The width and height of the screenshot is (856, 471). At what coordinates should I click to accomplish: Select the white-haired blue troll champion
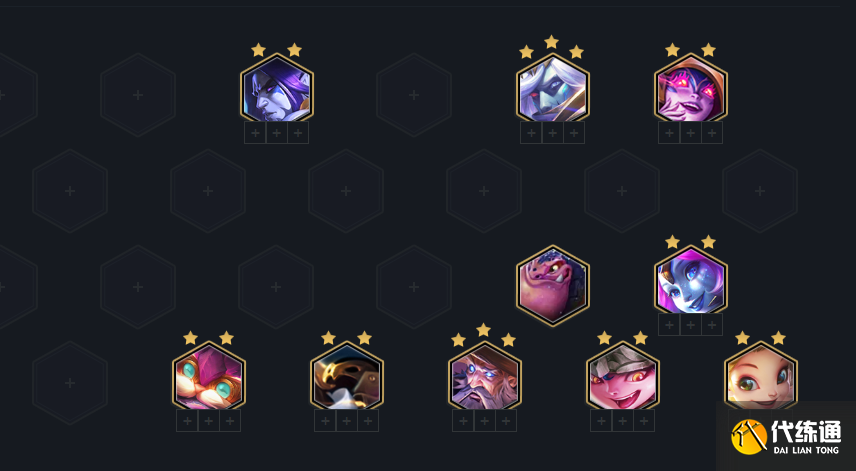coord(552,88)
